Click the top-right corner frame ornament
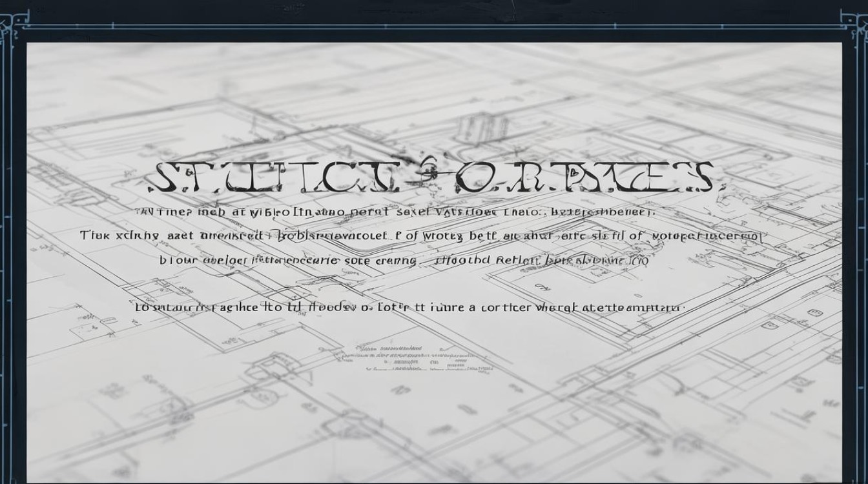868x484 pixels. pos(855,26)
